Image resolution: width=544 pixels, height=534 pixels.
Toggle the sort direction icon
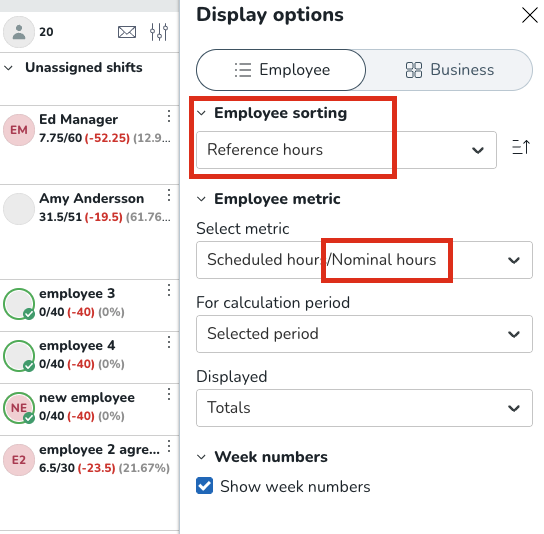point(521,147)
